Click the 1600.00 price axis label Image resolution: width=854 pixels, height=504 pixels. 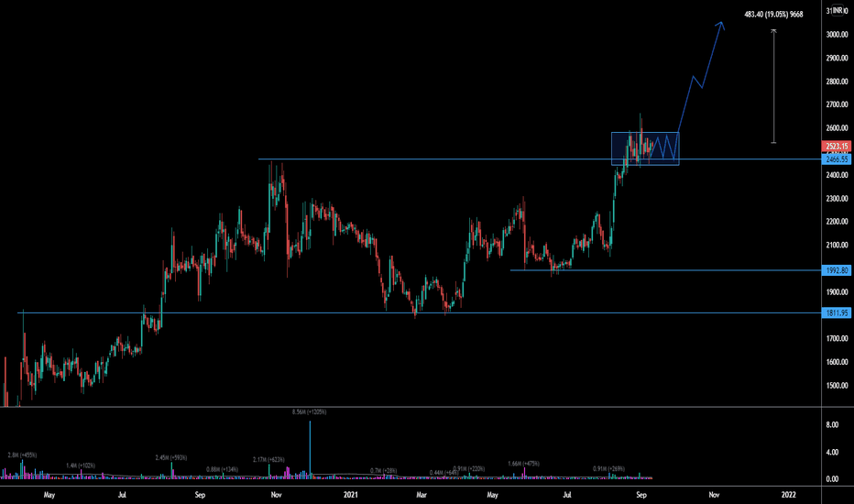tap(838, 362)
